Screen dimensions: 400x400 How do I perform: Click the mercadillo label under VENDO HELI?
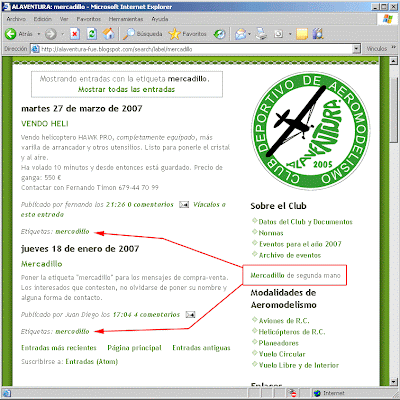tap(72, 231)
